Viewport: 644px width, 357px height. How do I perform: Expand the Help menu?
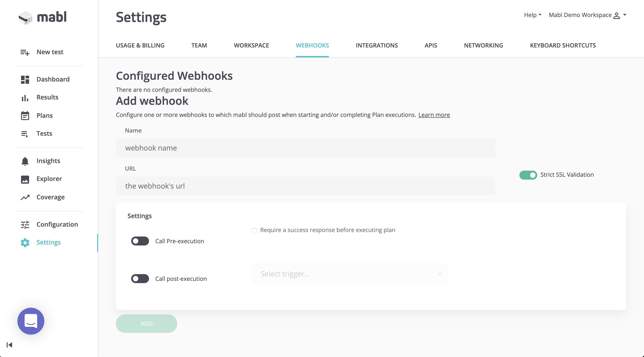point(532,15)
